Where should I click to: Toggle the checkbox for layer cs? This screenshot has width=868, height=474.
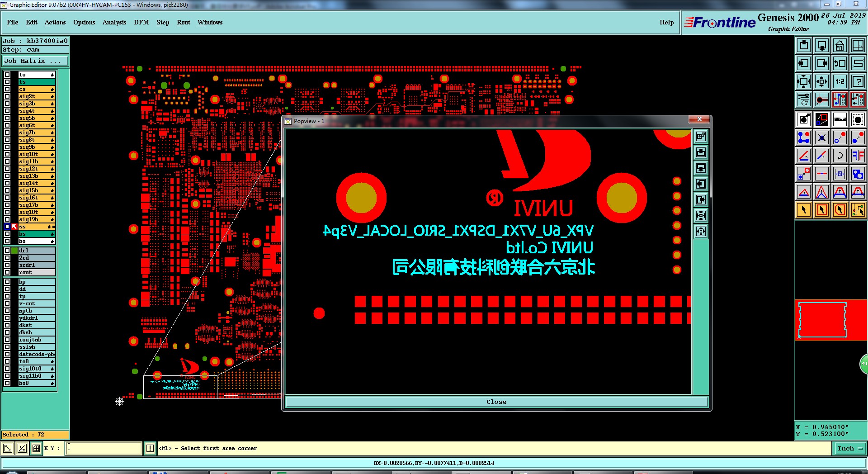[x=7, y=89]
